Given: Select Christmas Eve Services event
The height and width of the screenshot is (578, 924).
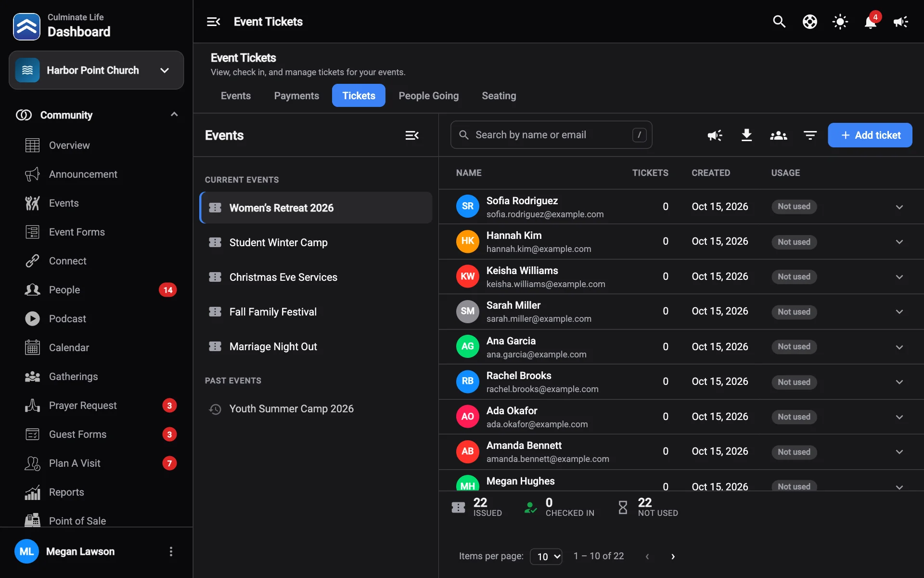Looking at the screenshot, I should [316, 277].
